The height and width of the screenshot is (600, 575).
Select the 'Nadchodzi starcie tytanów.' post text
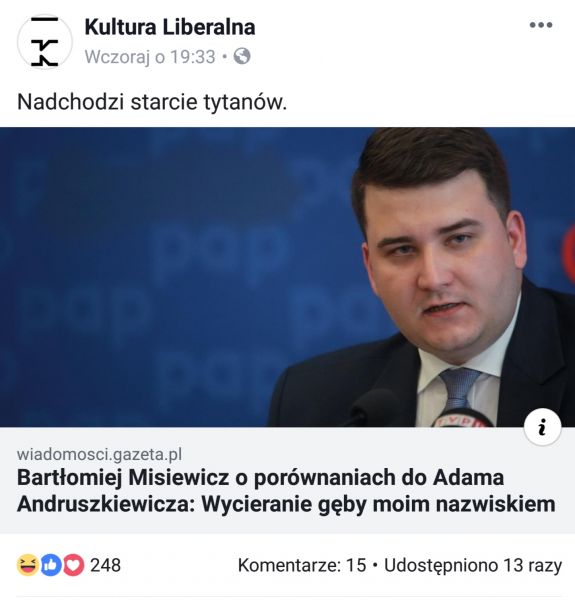tap(152, 102)
